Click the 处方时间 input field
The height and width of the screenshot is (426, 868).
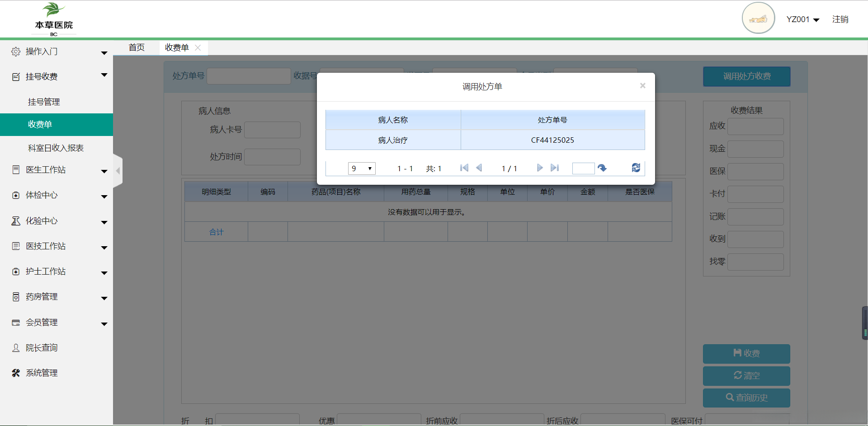(x=272, y=157)
